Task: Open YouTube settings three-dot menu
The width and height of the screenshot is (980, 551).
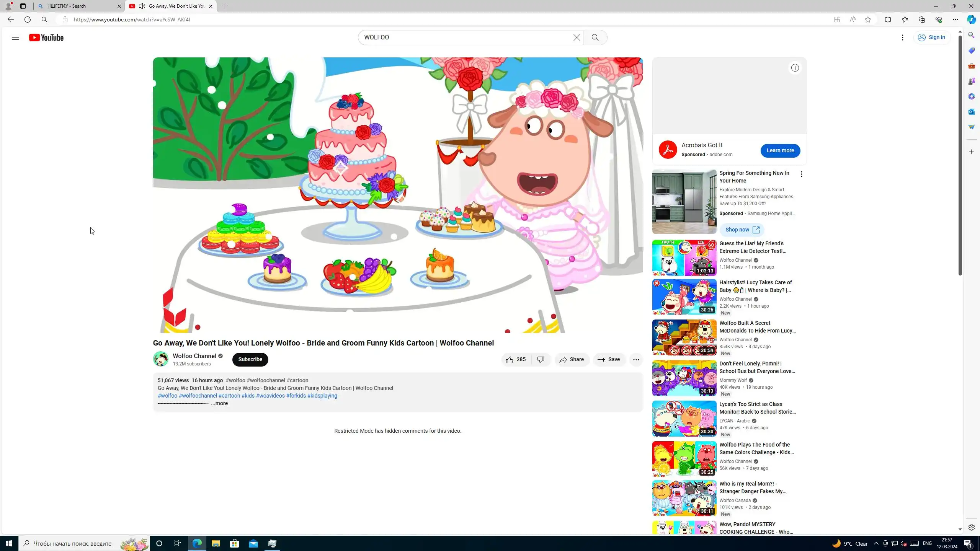Action: [x=902, y=37]
